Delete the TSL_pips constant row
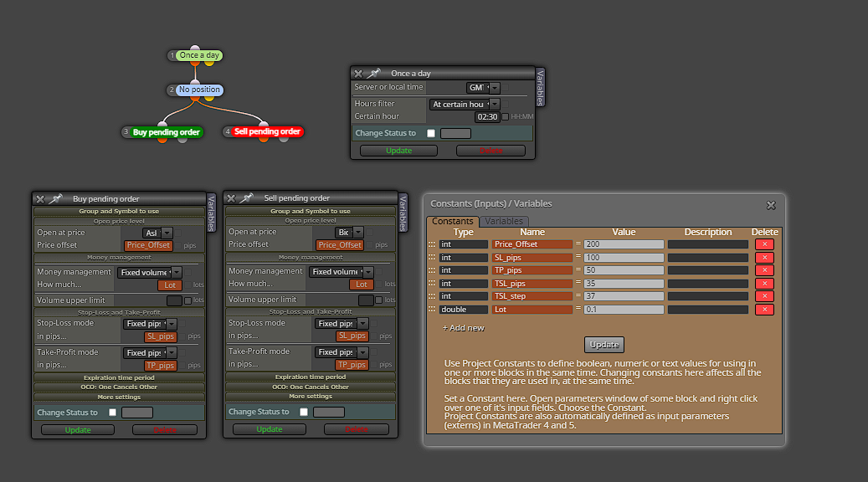Screen dimensions: 868x482 (764, 284)
